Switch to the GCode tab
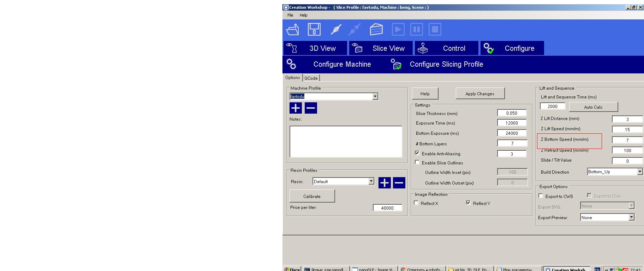The image size is (644, 271). (x=311, y=78)
